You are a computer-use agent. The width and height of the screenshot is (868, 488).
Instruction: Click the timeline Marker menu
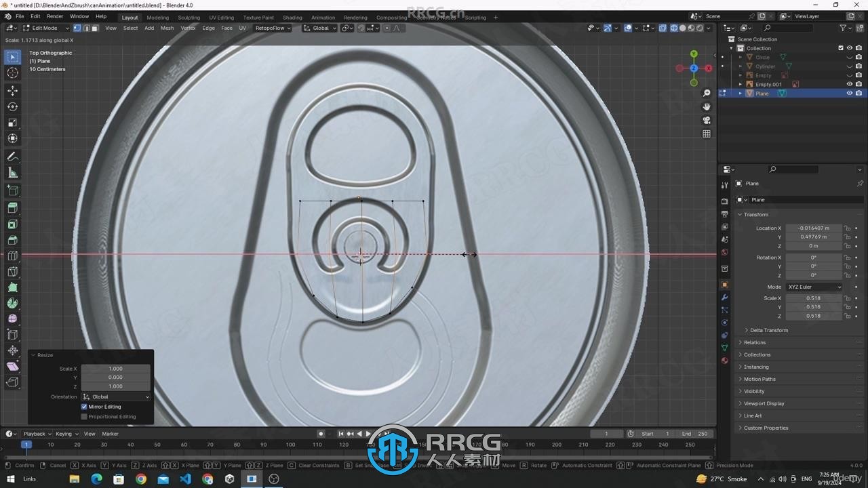[x=110, y=434]
